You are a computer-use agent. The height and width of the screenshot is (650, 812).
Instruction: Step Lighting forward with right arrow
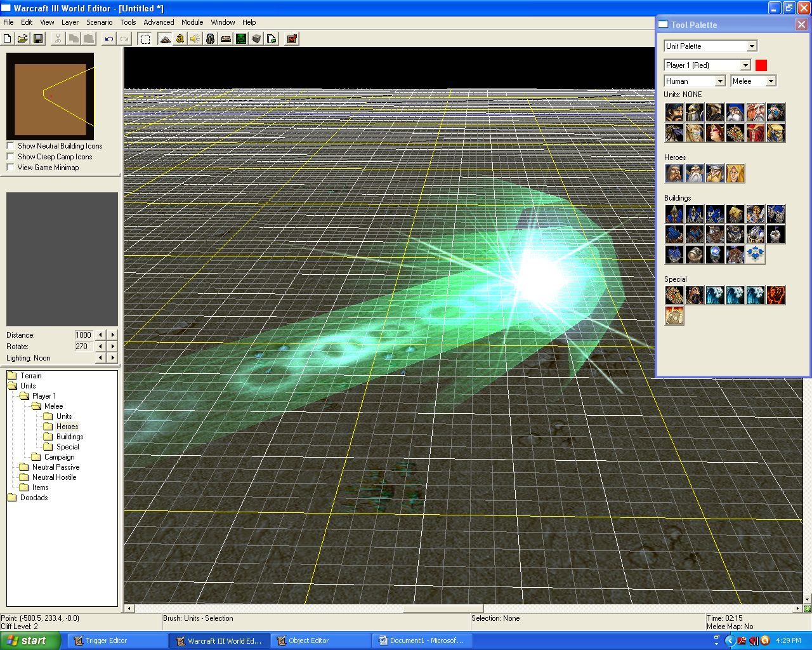[113, 358]
